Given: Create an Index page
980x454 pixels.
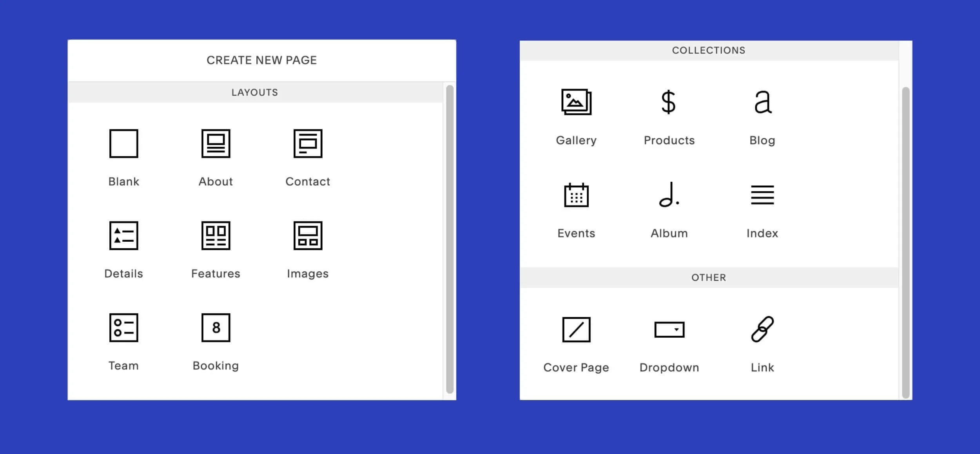Looking at the screenshot, I should (x=762, y=195).
